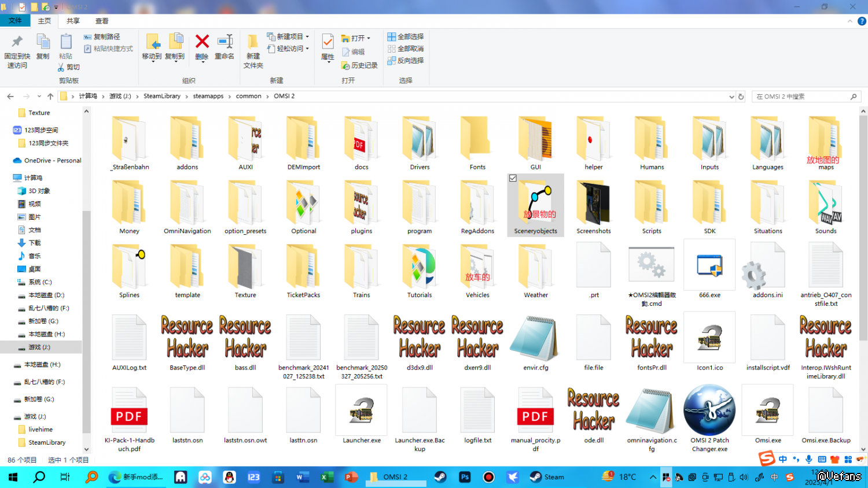Select the ★OMSI2编辑器启动.cmd file icon
The image size is (868, 488).
pyautogui.click(x=652, y=265)
